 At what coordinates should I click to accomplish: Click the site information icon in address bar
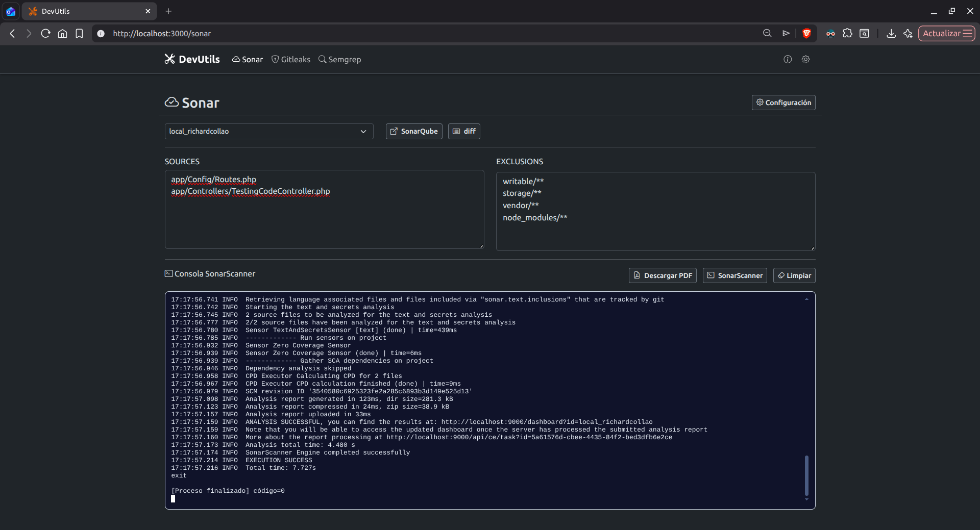(x=101, y=33)
